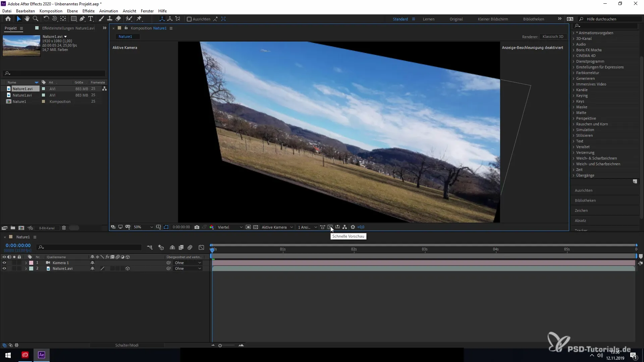Click the Schnelle Vorschau fast preview icon
The width and height of the screenshot is (644, 362).
click(x=330, y=227)
